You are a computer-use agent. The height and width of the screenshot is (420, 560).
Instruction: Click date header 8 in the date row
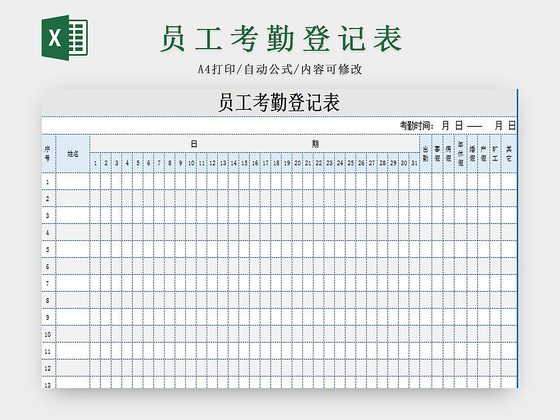170,163
